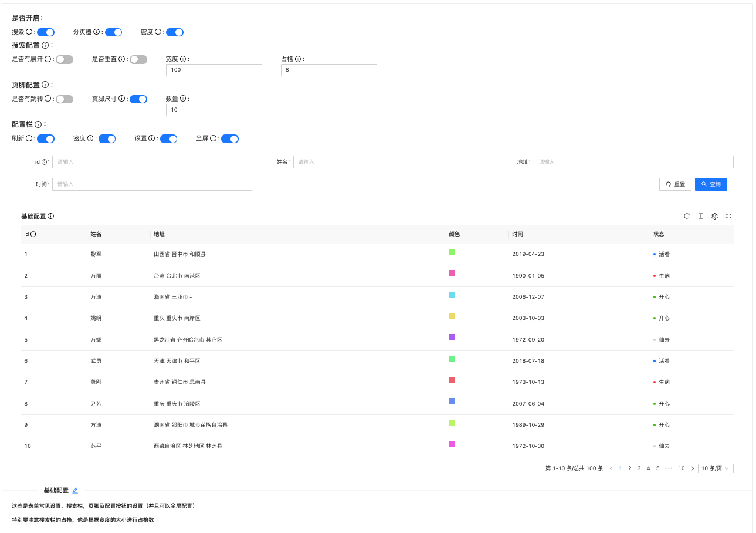Screen dimensions: 756x533
Task: Click the info icon beside 数量 label
Action: pos(183,99)
